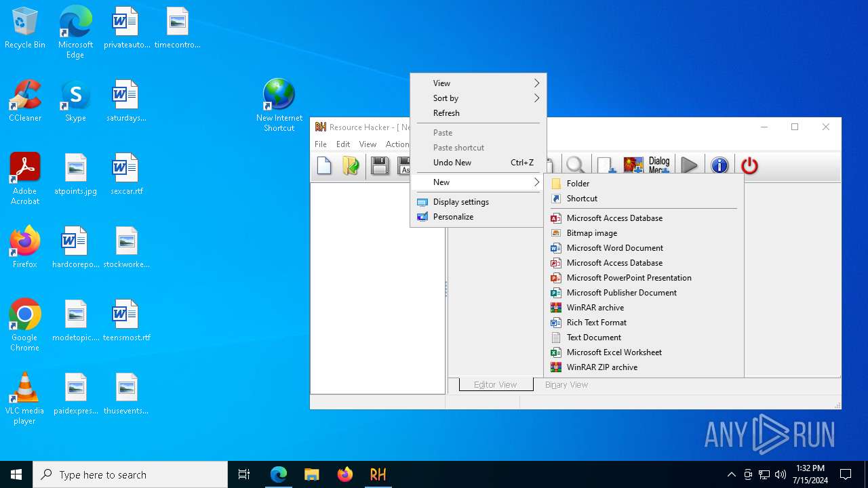Select the atpoints.jpg desktop file
This screenshot has height=488, width=868.
coord(75,174)
